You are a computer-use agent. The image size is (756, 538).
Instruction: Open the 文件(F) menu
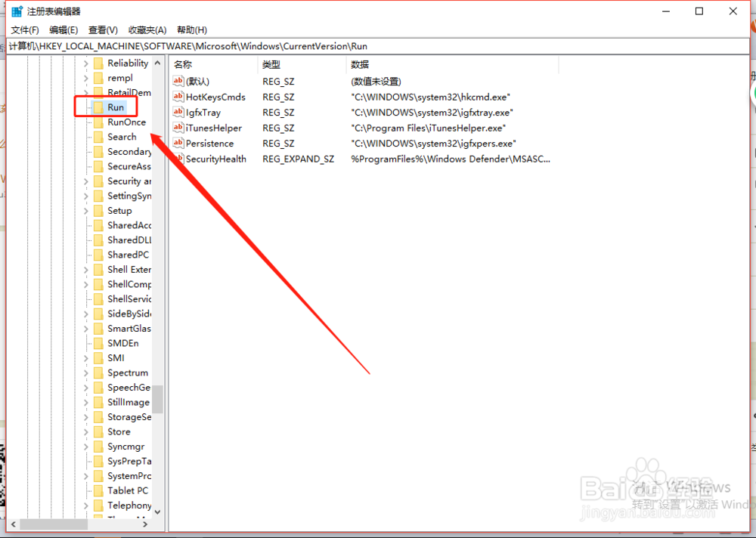[25, 30]
